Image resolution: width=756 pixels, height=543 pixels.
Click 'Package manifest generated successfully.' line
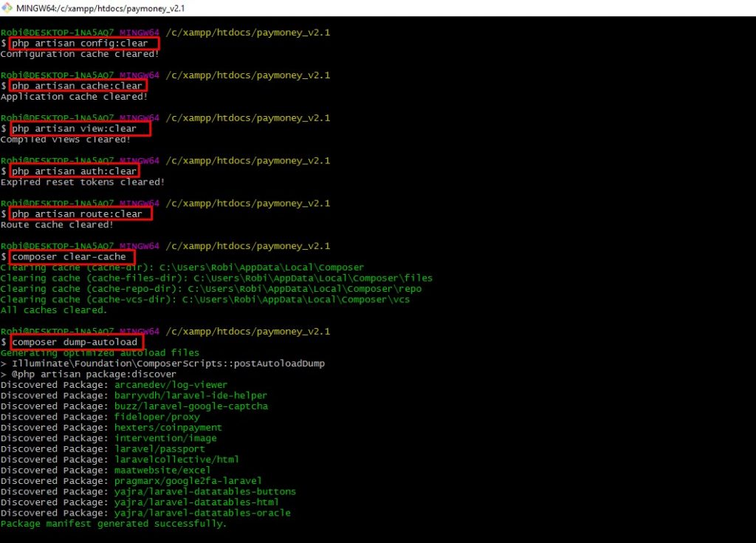(114, 524)
